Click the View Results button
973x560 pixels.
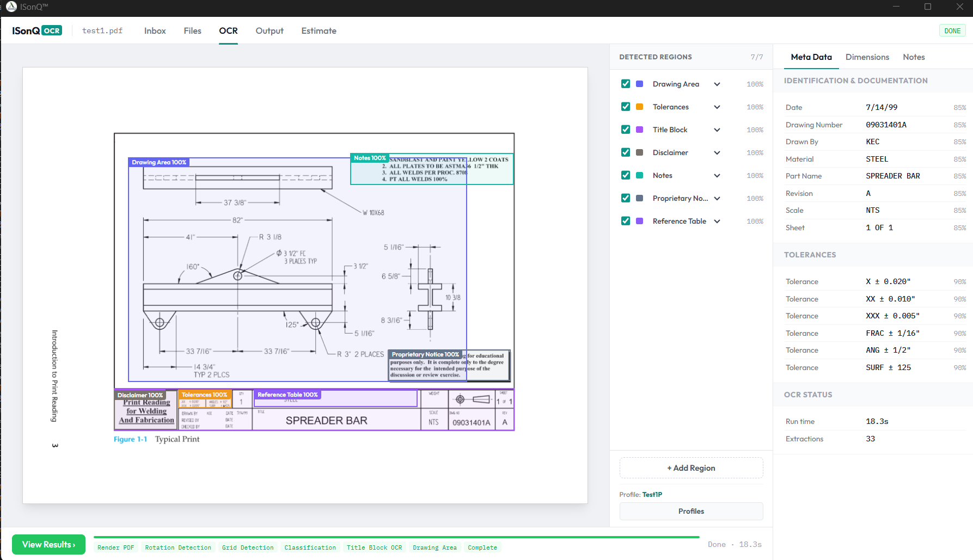click(48, 544)
